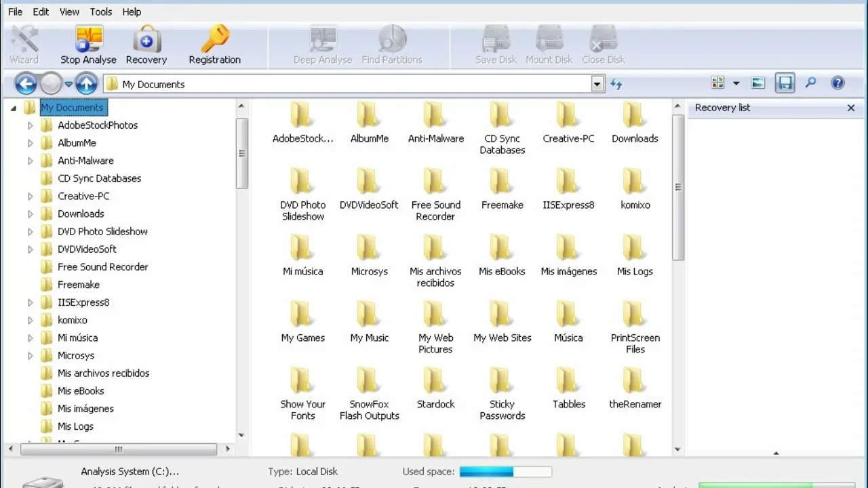
Task: Expand the Anti-Malware tree node
Action: click(x=31, y=161)
